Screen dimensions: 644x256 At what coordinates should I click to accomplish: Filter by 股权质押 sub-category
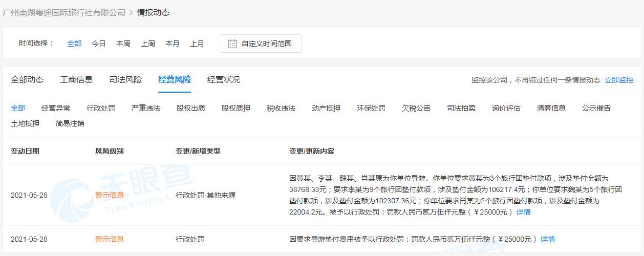coord(236,108)
